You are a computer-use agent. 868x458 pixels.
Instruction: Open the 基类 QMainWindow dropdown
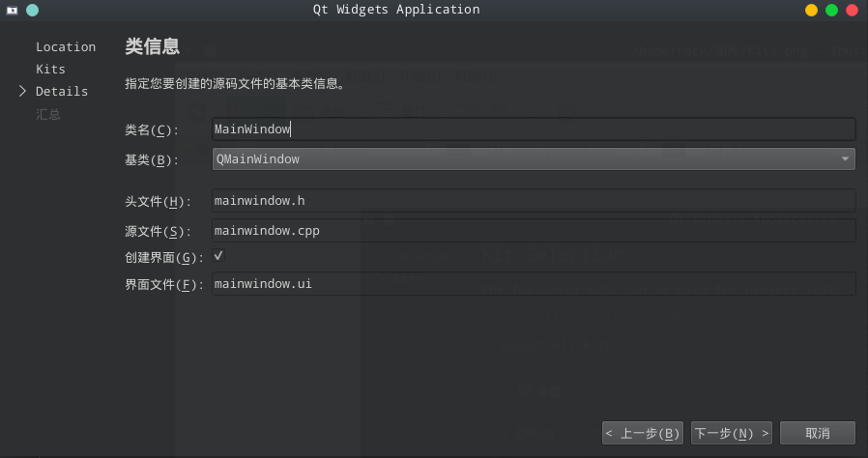[x=534, y=158]
